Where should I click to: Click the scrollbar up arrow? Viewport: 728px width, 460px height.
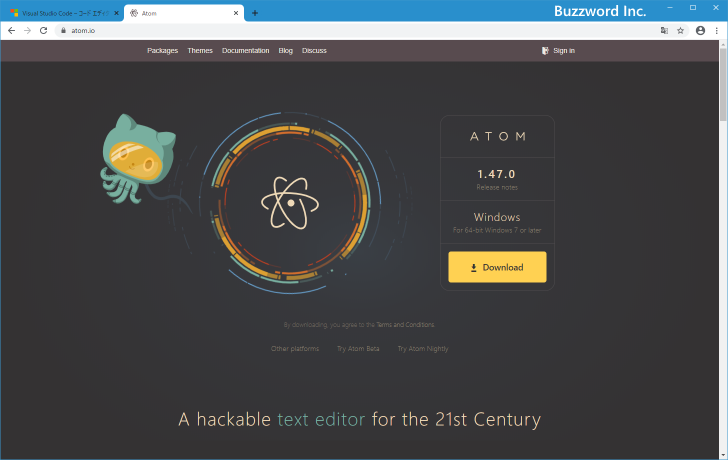[723, 44]
